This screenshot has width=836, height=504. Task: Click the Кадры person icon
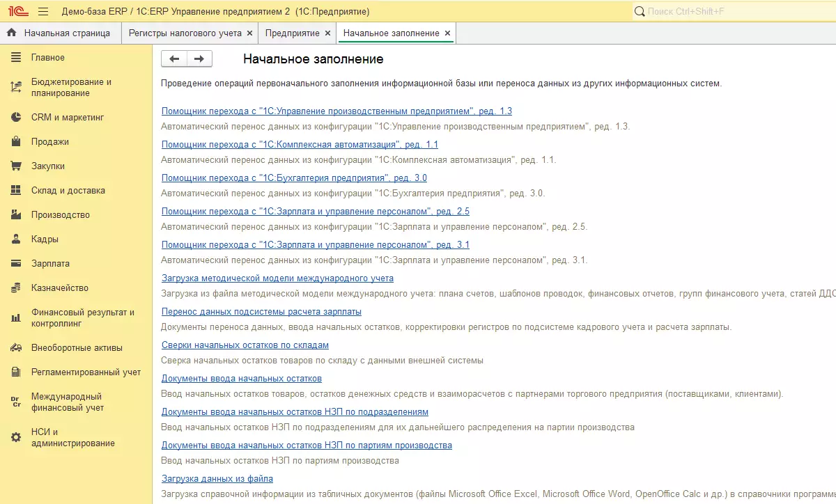(x=16, y=239)
